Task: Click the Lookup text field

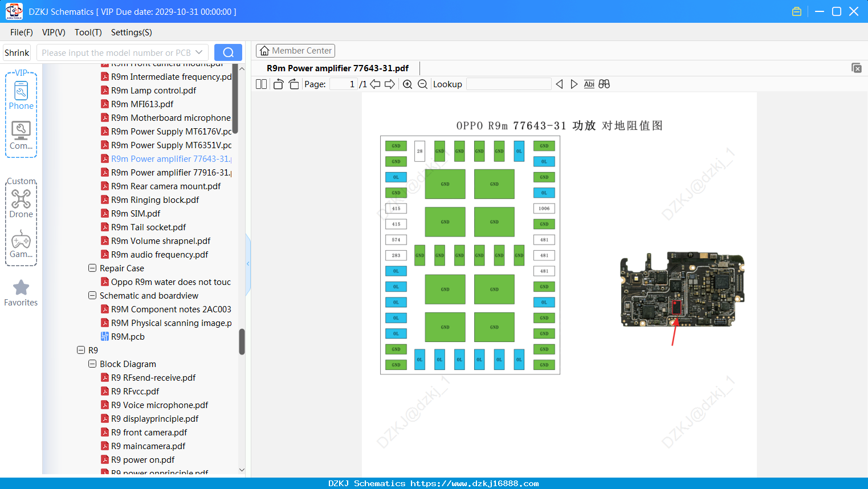Action: 508,84
